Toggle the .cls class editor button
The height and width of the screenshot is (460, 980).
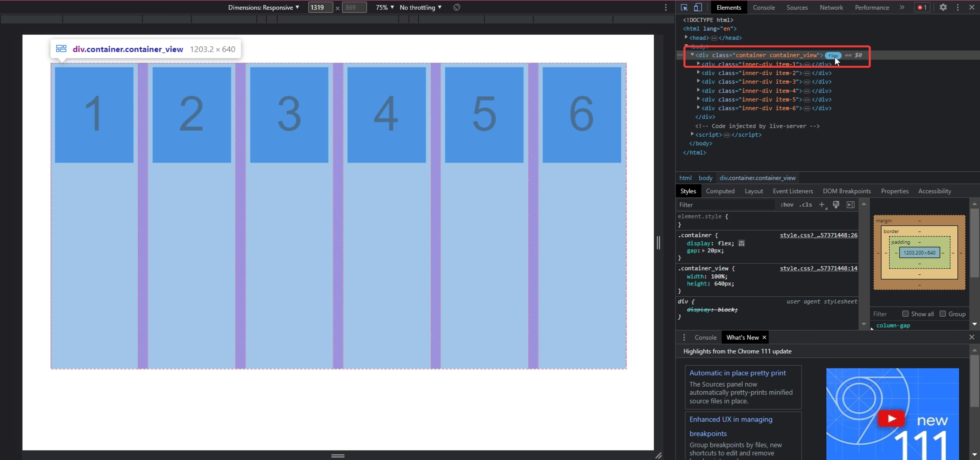805,204
